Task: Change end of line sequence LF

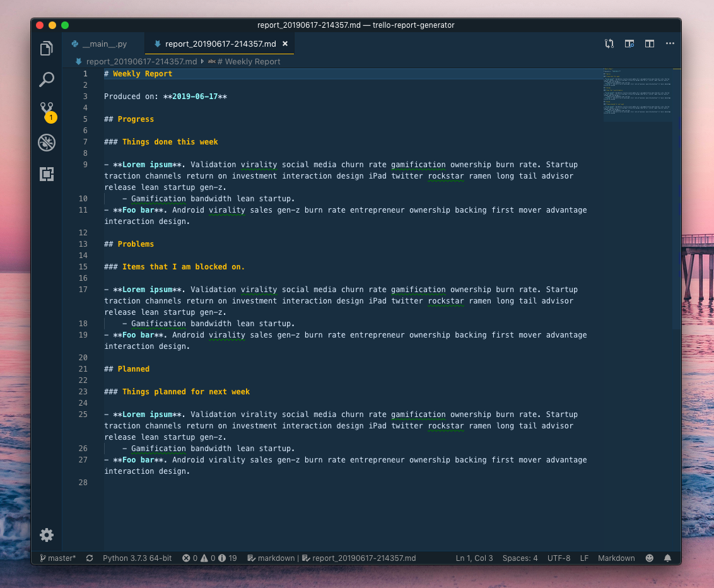Action: tap(584, 558)
